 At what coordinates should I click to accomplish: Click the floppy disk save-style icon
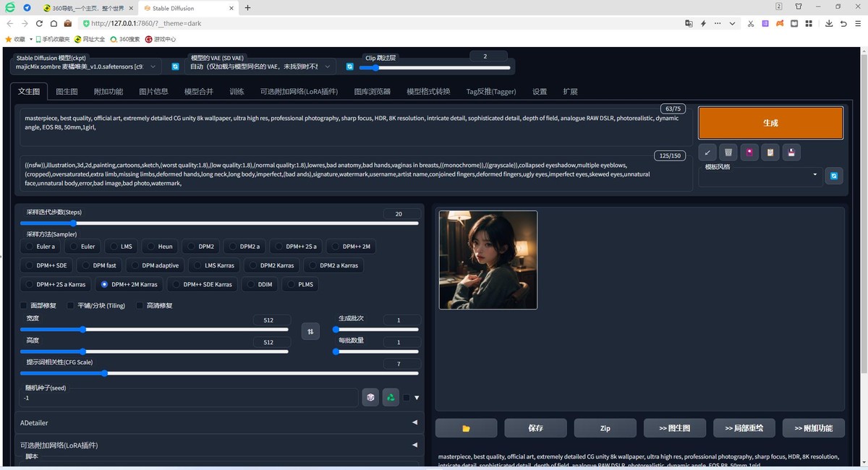click(x=791, y=152)
